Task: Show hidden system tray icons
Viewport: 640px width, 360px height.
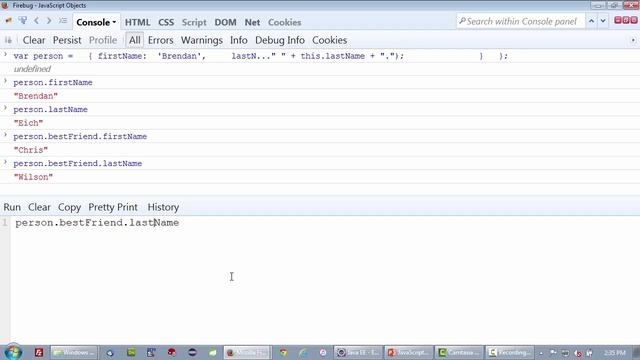Action: pyautogui.click(x=541, y=353)
